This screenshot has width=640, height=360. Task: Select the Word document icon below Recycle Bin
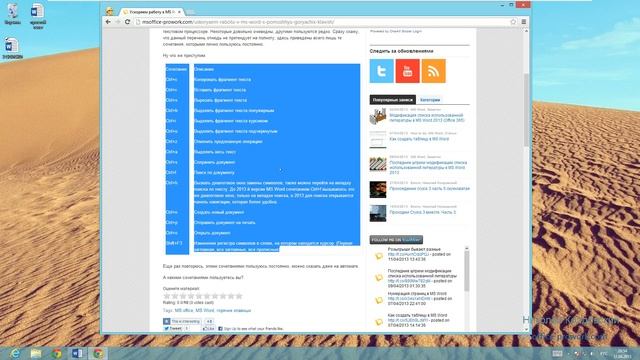12,48
